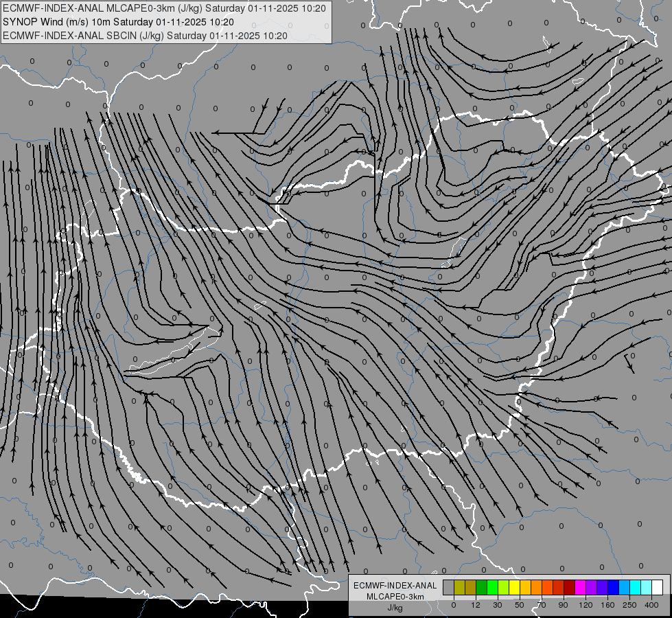Click the MLCAPE0-3km legend subtitle
The image size is (672, 618).
coord(395,597)
